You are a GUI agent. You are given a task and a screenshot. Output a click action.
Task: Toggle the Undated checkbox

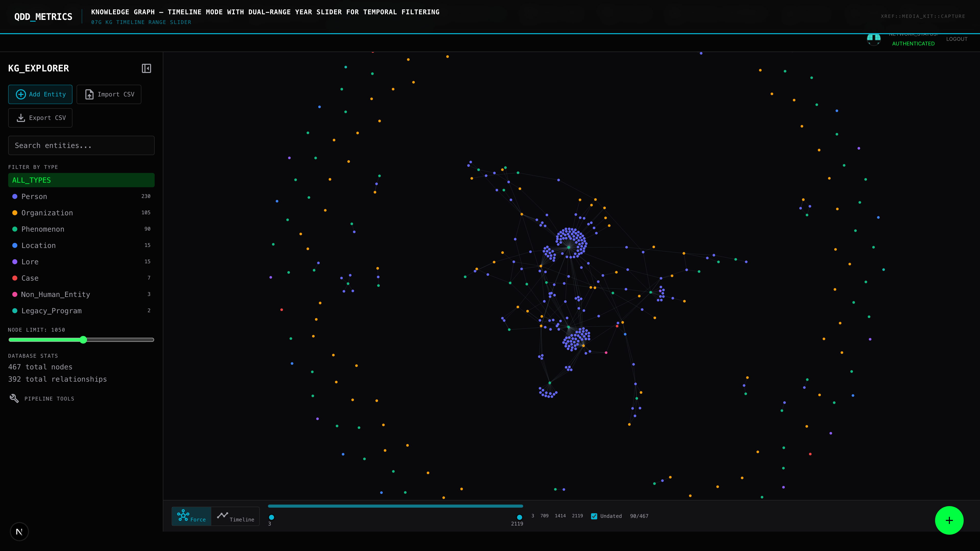click(x=594, y=516)
